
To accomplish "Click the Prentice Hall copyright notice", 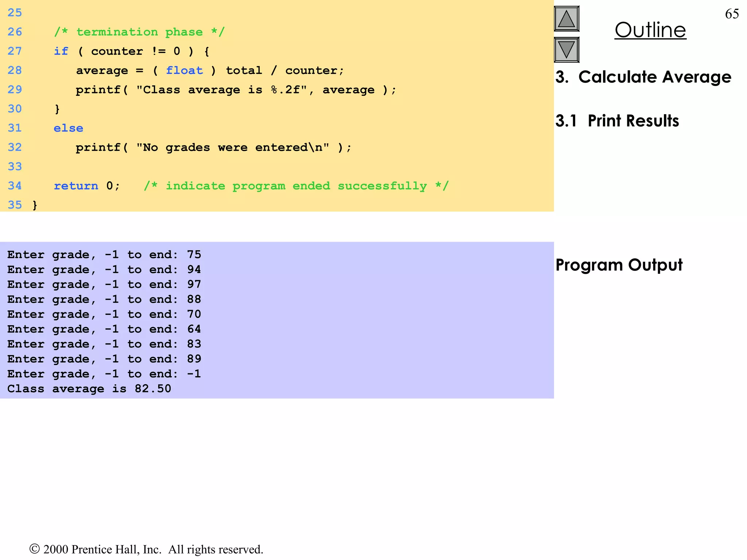I will [146, 549].
